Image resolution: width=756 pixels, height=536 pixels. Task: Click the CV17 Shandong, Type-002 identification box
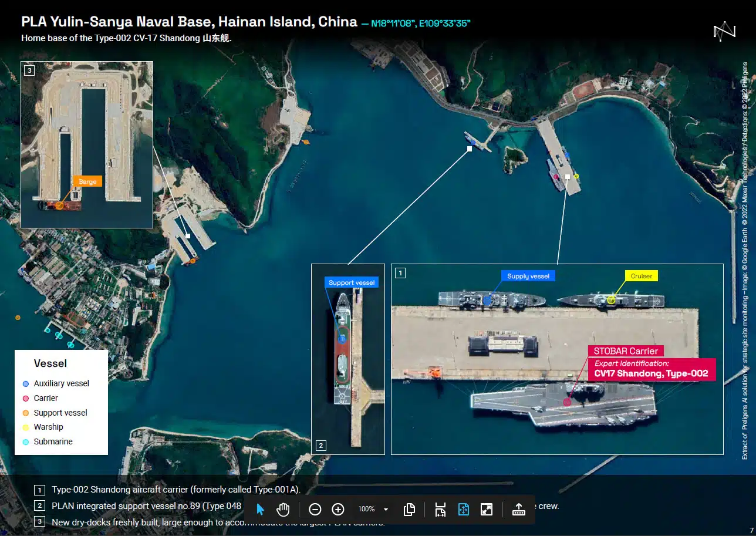(651, 370)
